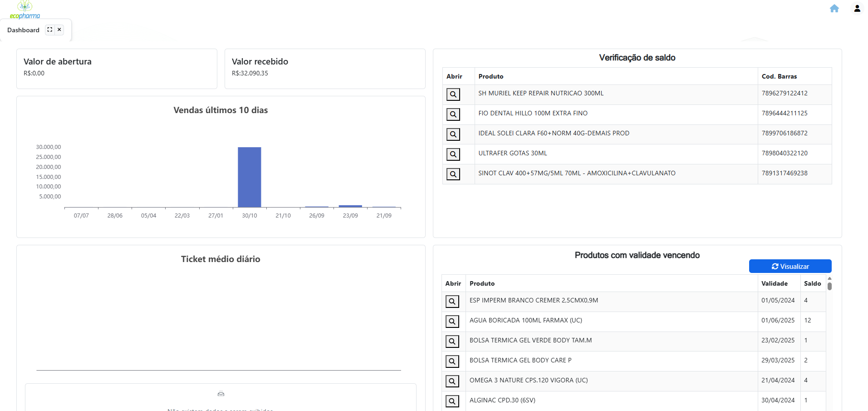This screenshot has height=411, width=868.
Task: Open ULTRAFER GOTAS 30ML product magnifier
Action: point(453,154)
